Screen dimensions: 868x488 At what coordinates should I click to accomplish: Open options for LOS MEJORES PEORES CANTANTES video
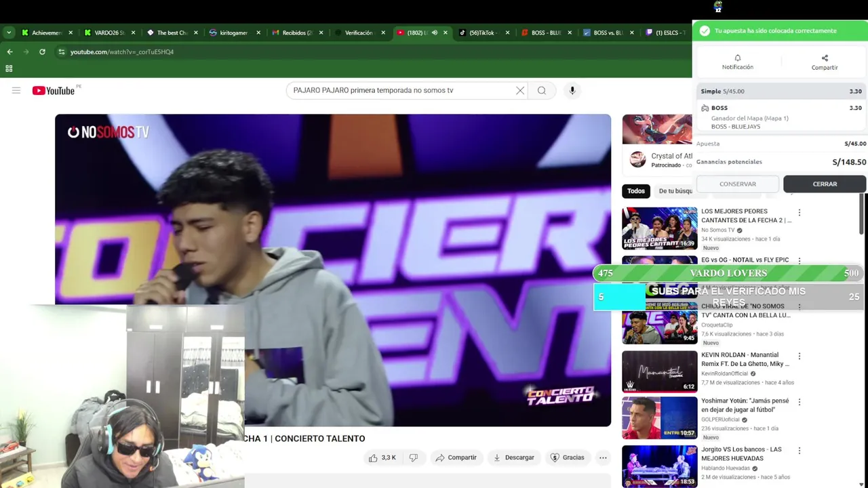800,213
